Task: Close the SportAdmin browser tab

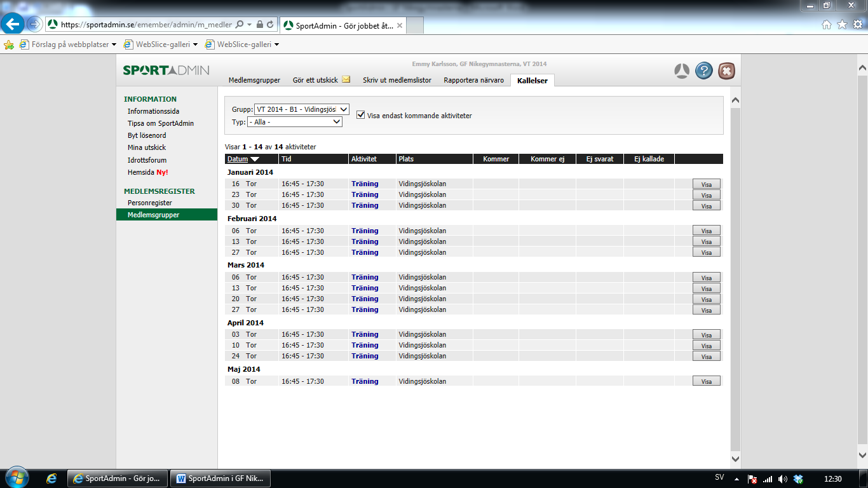Action: 400,25
